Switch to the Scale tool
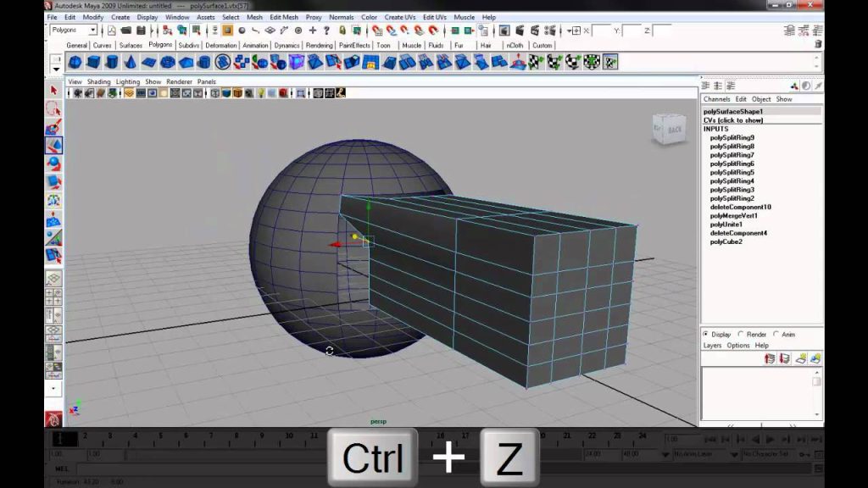 [x=53, y=182]
